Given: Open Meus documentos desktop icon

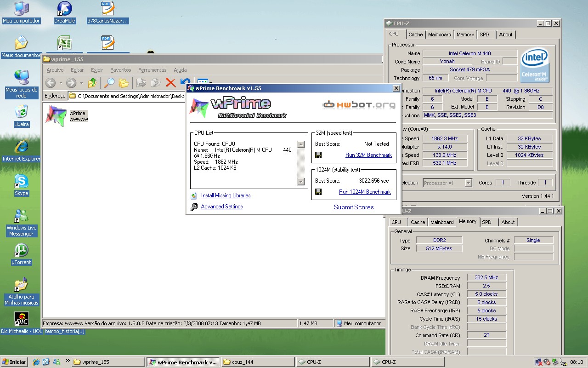Looking at the screenshot, I should click(x=21, y=47).
